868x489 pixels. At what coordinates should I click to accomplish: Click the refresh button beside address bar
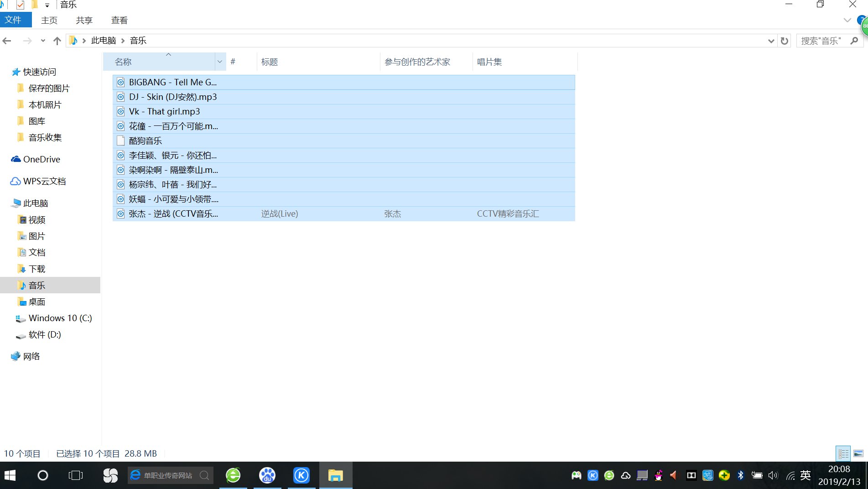[x=784, y=41]
